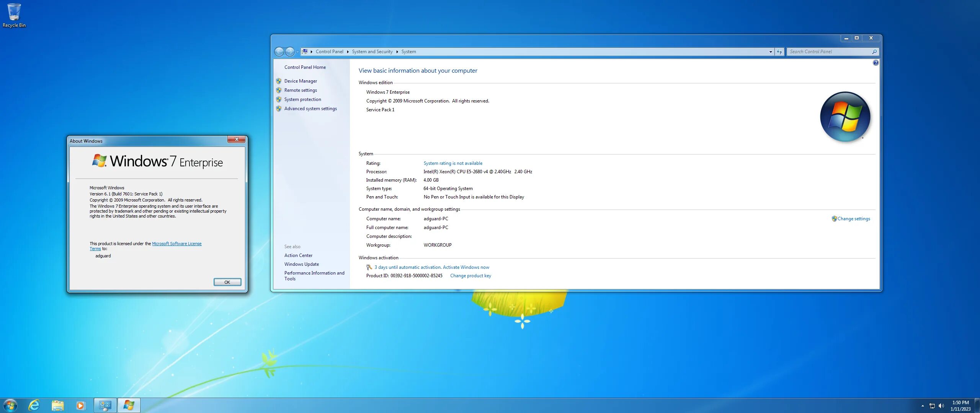Screen dimensions: 980x413
Task: Click the shield icon beside Device Manager
Action: click(x=279, y=81)
